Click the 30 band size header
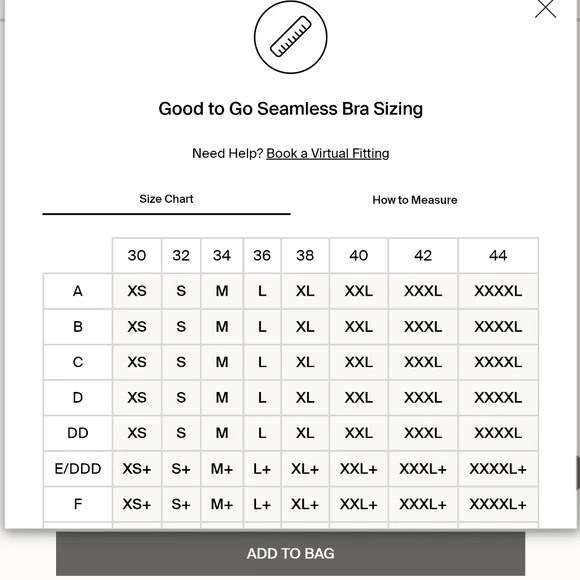The height and width of the screenshot is (580, 580). point(137,256)
